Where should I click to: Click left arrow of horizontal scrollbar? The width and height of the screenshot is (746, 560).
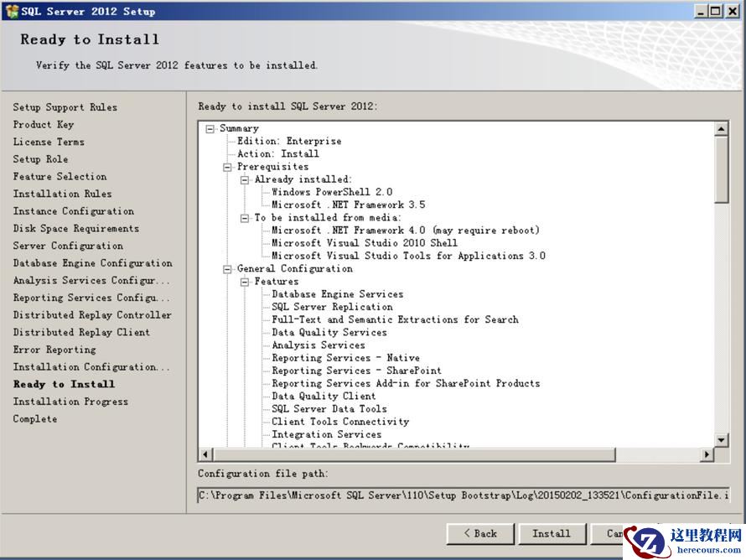point(205,454)
